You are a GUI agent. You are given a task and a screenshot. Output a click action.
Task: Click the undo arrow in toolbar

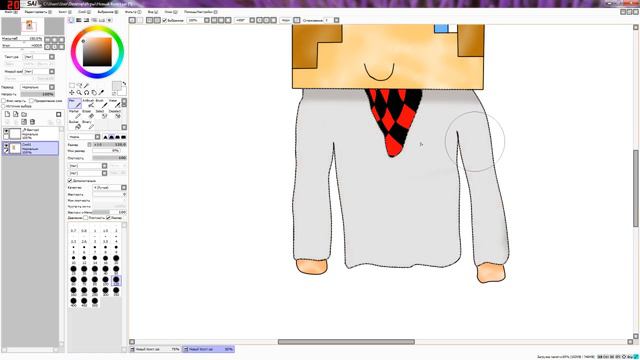[132, 20]
